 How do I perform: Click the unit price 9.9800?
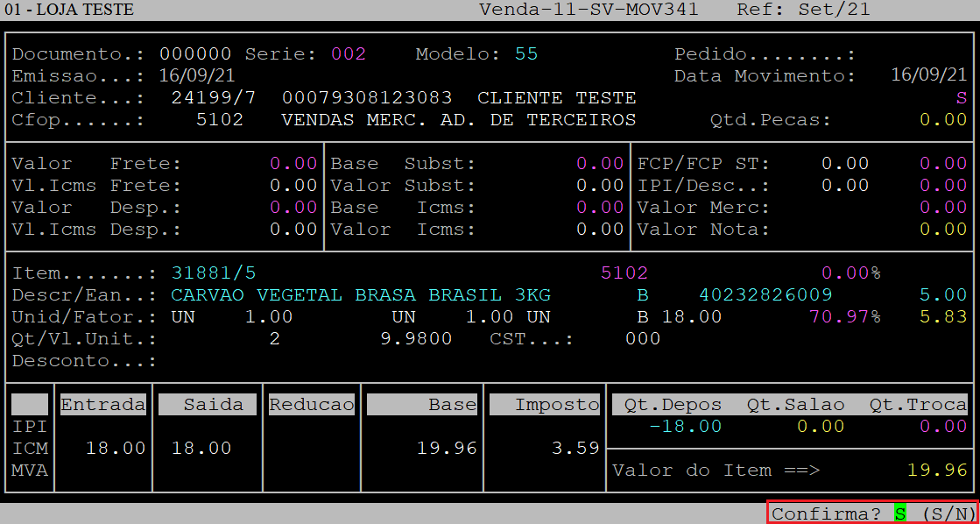(416, 338)
